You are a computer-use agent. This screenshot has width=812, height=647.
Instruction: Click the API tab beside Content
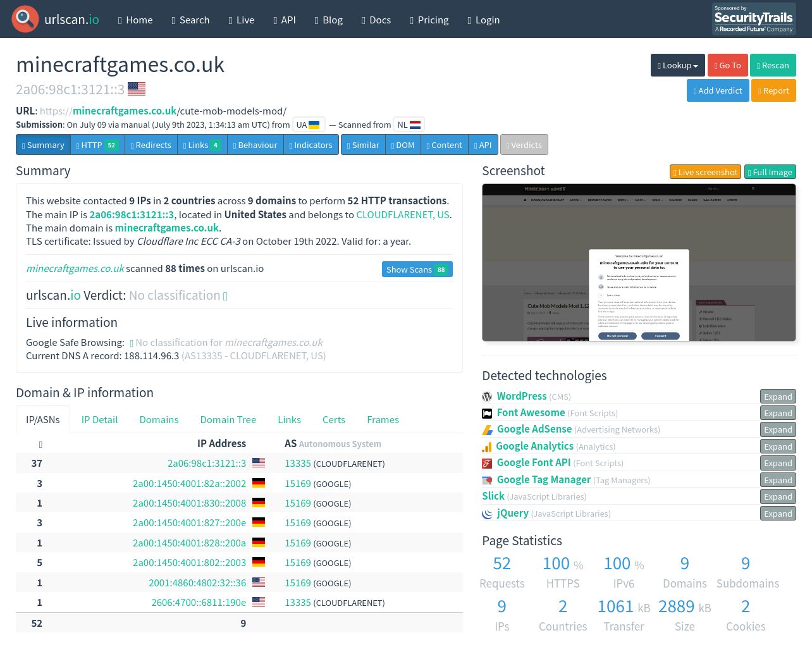[x=483, y=145]
